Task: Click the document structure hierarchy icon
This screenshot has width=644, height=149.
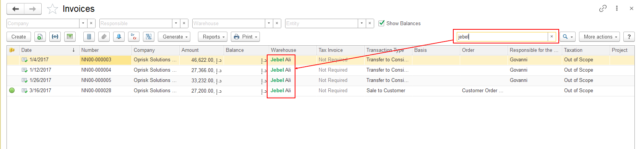Action: tap(149, 37)
